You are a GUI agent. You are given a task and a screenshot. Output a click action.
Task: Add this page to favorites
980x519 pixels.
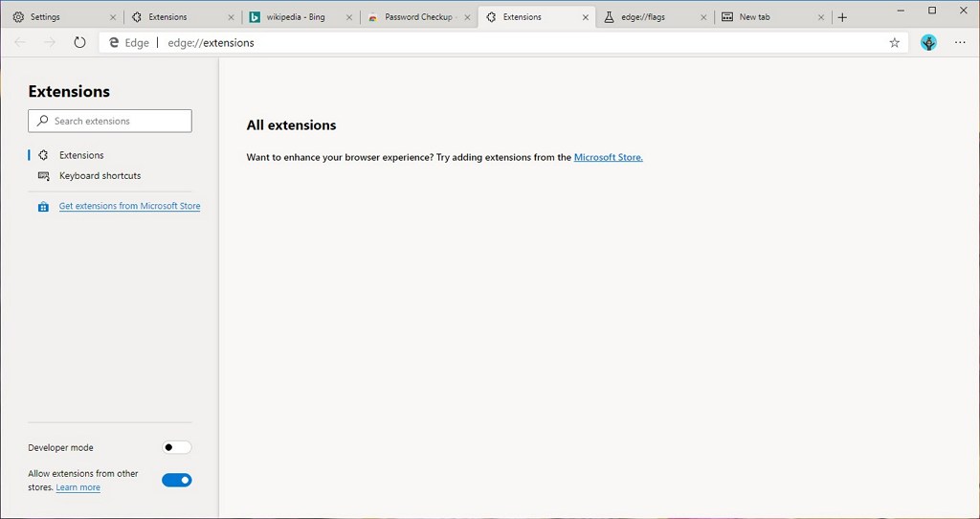point(895,42)
